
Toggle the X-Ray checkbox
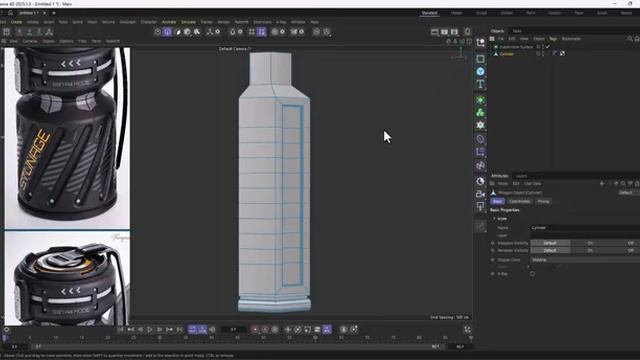532,274
